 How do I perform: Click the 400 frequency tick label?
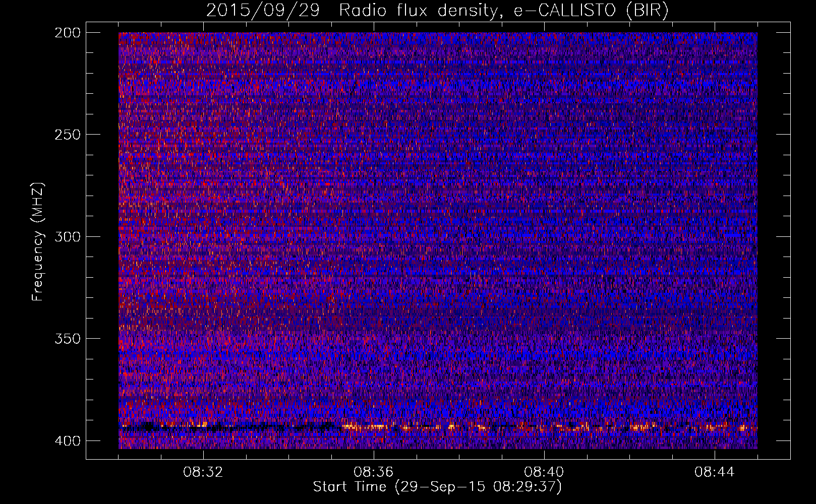(67, 440)
